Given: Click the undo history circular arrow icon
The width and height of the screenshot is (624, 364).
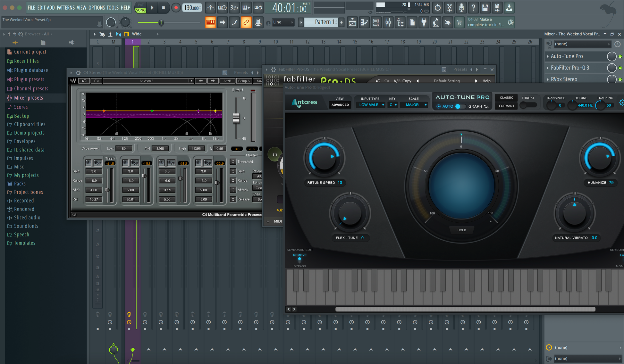Looking at the screenshot, I should pyautogui.click(x=437, y=7).
